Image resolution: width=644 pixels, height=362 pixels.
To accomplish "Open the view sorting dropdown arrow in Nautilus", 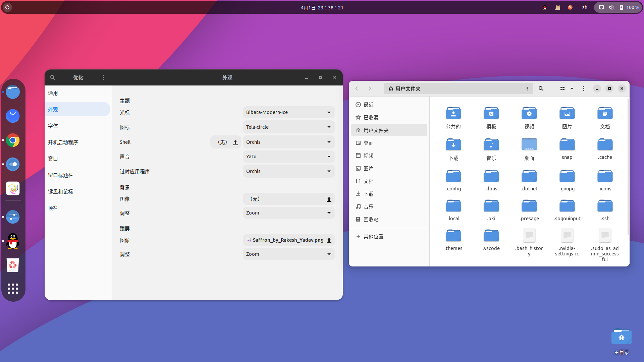I will [572, 88].
